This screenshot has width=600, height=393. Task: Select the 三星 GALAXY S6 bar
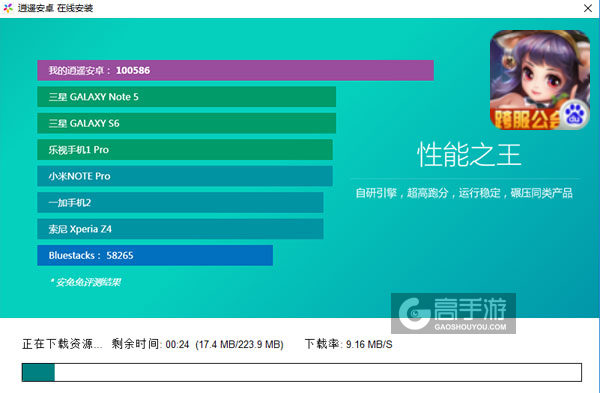click(x=186, y=123)
